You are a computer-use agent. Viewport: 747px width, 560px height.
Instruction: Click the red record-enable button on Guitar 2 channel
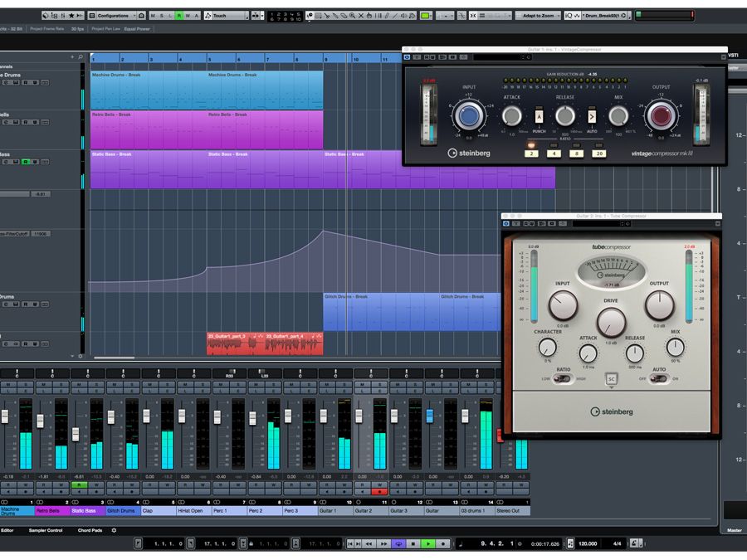coord(379,491)
